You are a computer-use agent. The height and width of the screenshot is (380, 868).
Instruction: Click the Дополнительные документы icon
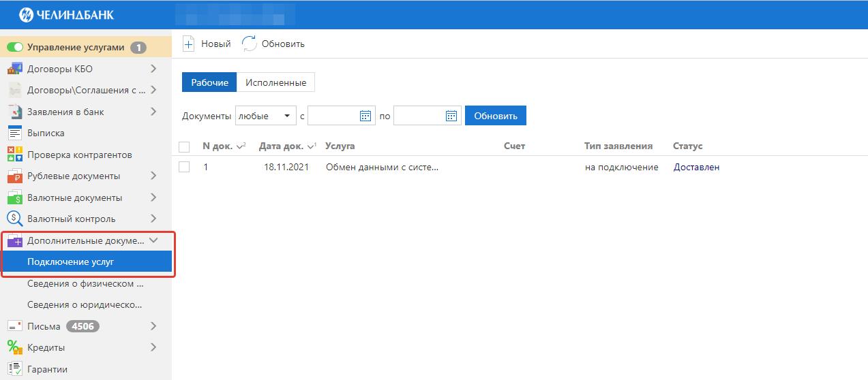(15, 240)
